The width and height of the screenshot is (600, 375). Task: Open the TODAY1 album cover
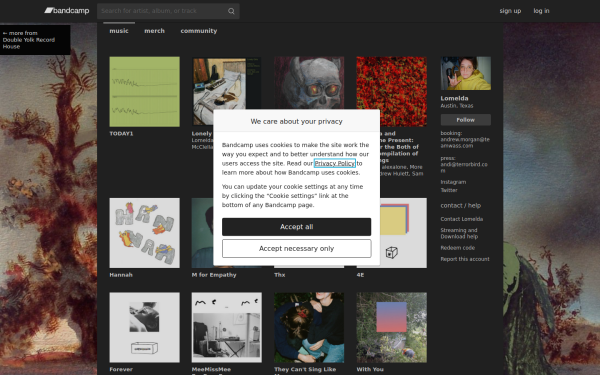tap(145, 92)
